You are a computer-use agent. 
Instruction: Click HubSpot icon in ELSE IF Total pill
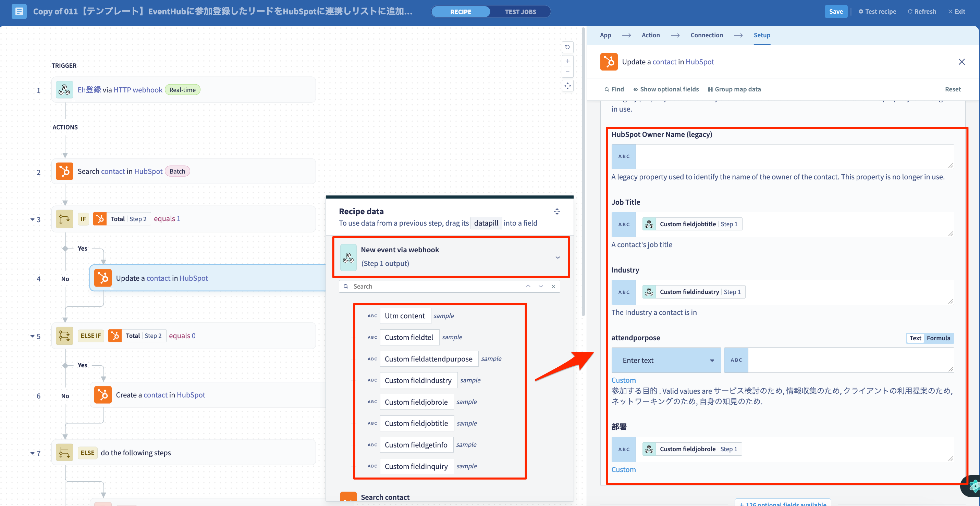115,336
